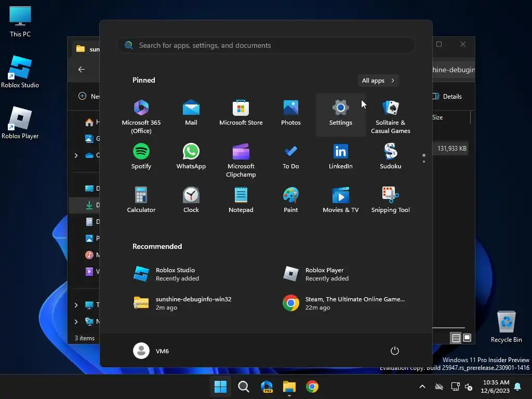Open Microsoft 365 (Office) pinned app
The image size is (532, 399).
click(141, 116)
